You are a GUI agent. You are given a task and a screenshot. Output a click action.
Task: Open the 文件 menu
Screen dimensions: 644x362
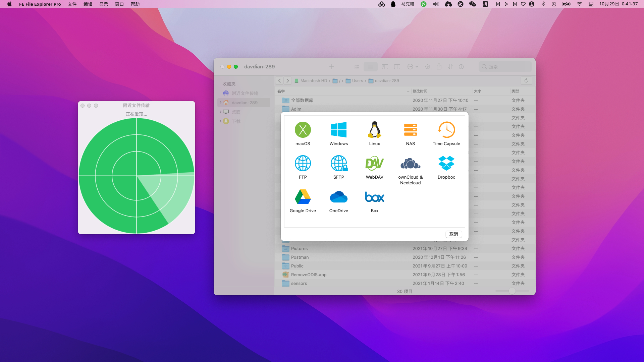point(72,4)
